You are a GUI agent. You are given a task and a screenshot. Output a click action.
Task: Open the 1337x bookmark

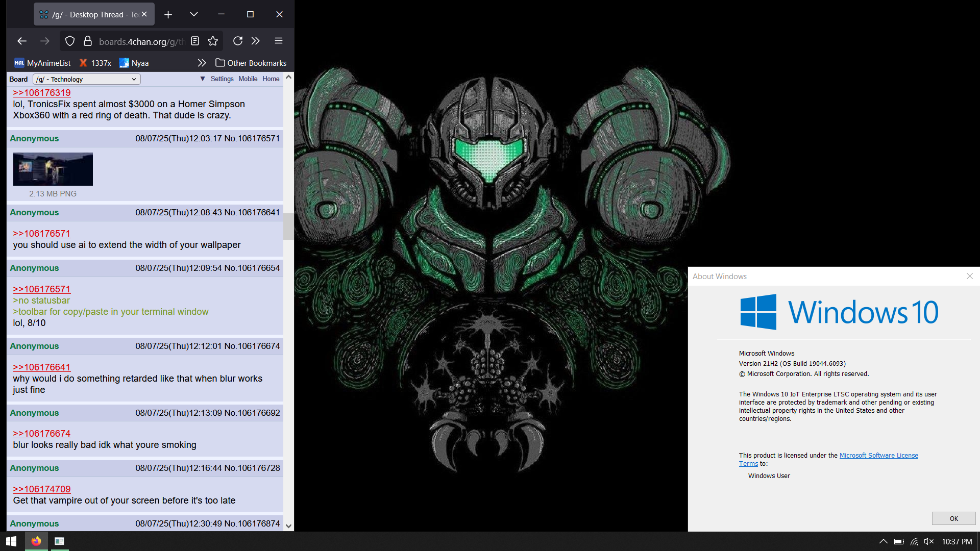95,63
